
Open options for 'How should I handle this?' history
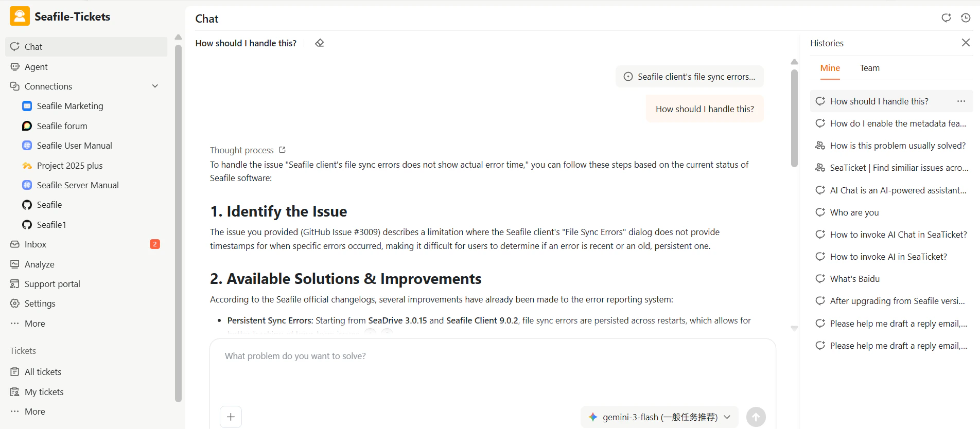tap(961, 101)
